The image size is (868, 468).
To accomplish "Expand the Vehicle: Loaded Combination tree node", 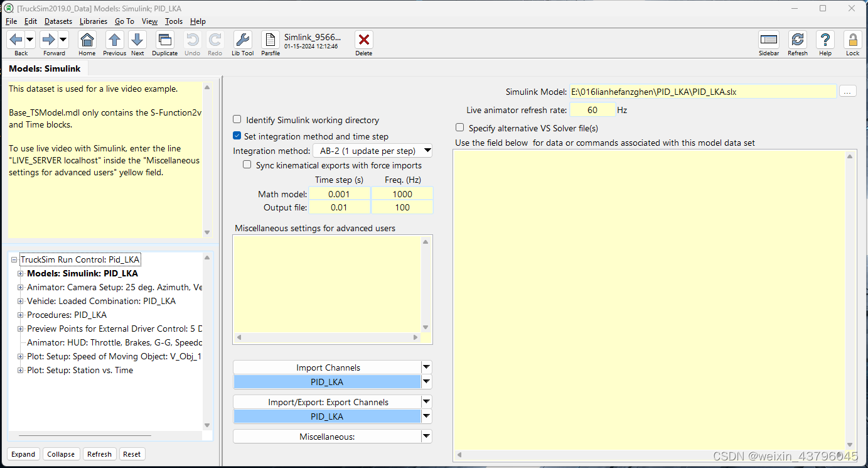I will click(21, 301).
